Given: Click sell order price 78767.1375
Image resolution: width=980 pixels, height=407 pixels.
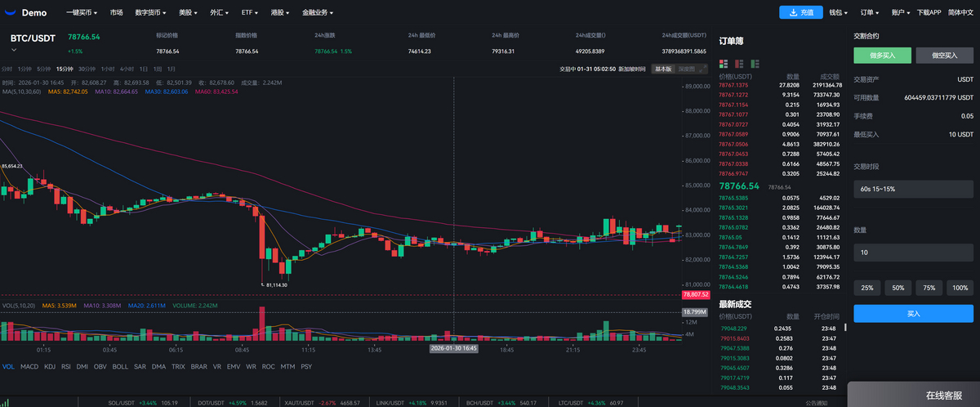Looking at the screenshot, I should [x=733, y=85].
